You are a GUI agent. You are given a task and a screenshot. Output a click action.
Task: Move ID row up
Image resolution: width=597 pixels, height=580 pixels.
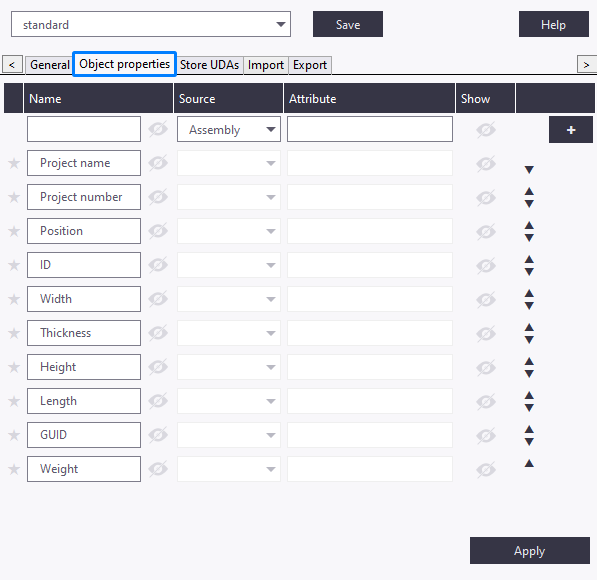point(529,259)
